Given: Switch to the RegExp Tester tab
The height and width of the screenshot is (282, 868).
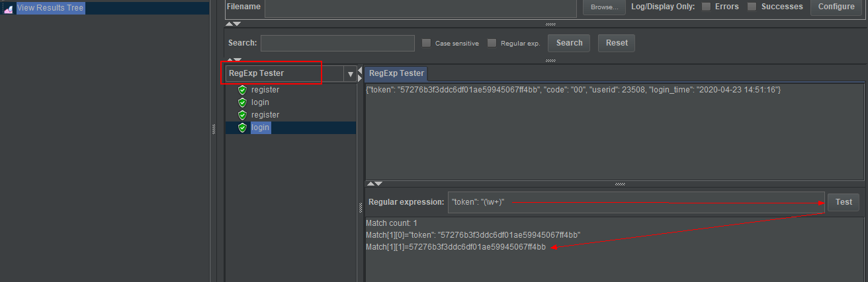Looking at the screenshot, I should [x=396, y=73].
